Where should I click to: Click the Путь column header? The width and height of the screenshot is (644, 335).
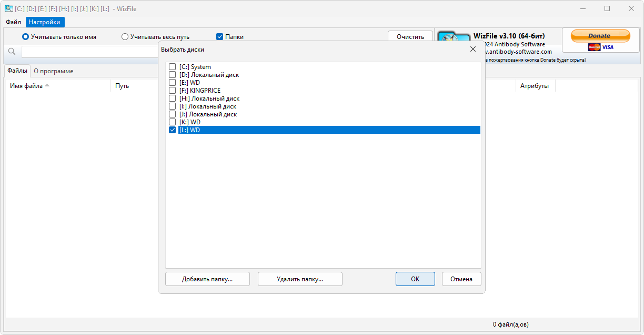pyautogui.click(x=122, y=86)
